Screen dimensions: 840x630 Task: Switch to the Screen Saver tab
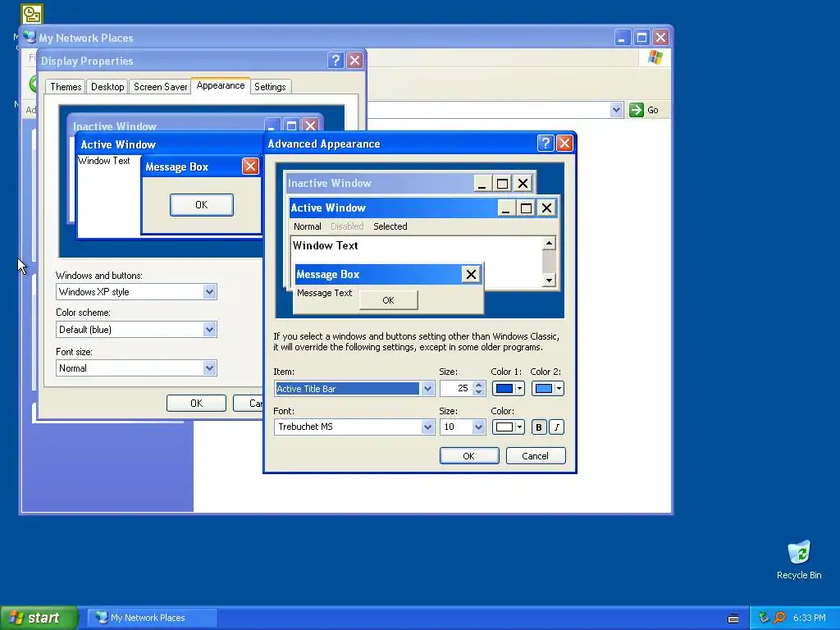160,87
